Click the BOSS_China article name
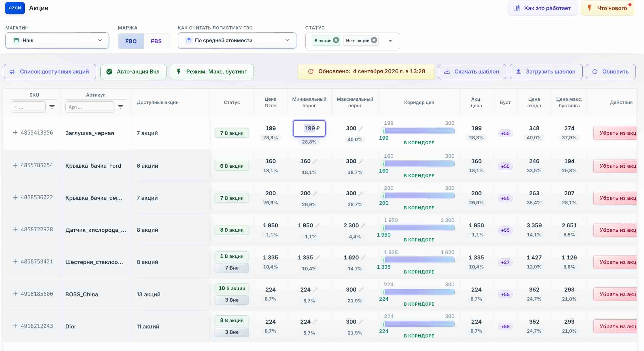This screenshot has width=644, height=351. point(82,294)
